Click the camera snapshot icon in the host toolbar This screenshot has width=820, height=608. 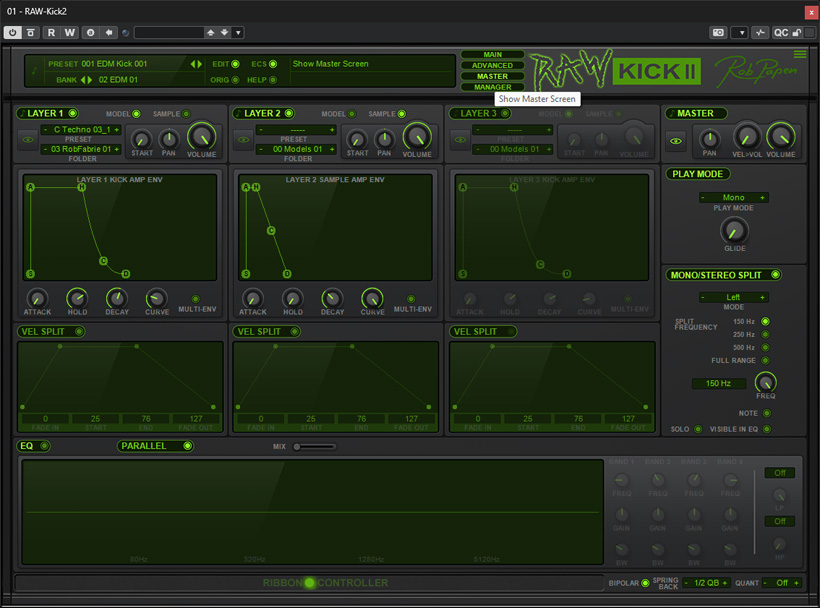coord(718,32)
